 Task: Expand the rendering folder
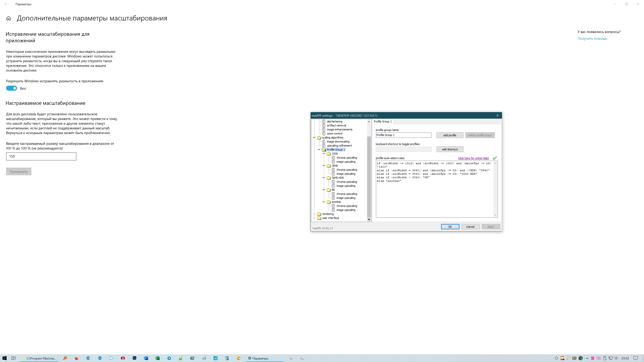click(314, 214)
